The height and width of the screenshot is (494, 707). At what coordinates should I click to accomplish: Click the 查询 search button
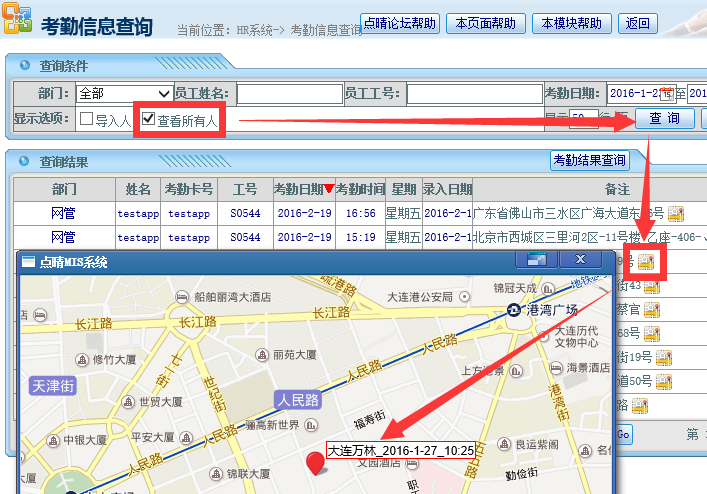(x=665, y=119)
